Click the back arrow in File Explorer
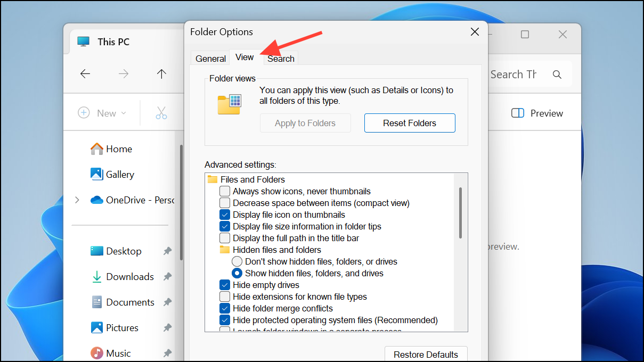 85,74
